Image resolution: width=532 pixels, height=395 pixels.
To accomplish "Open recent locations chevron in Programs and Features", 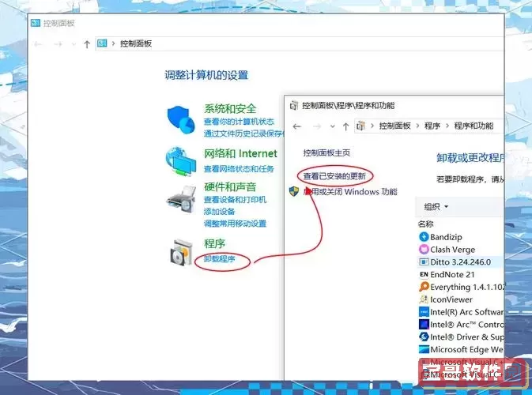I will coord(333,126).
